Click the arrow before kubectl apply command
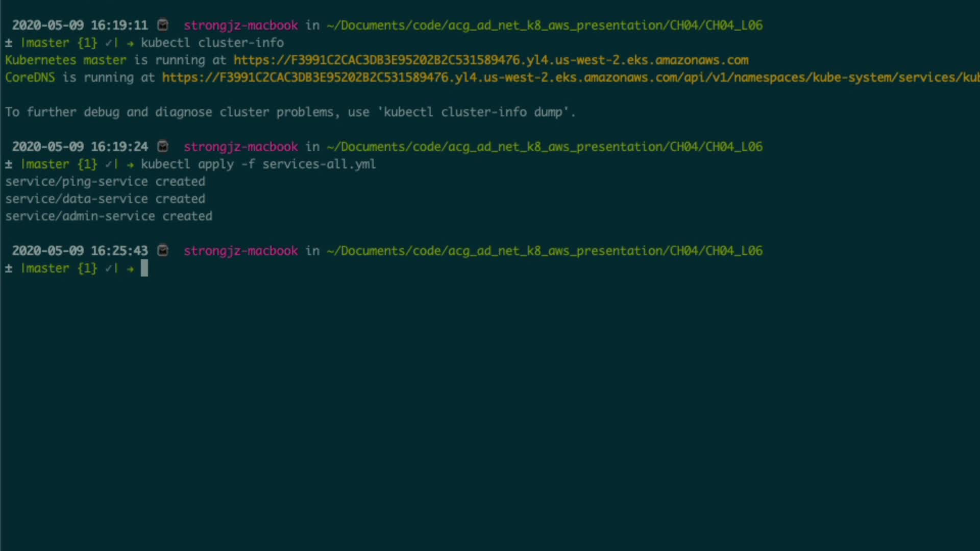Viewport: 980px width, 551px height. coord(130,165)
